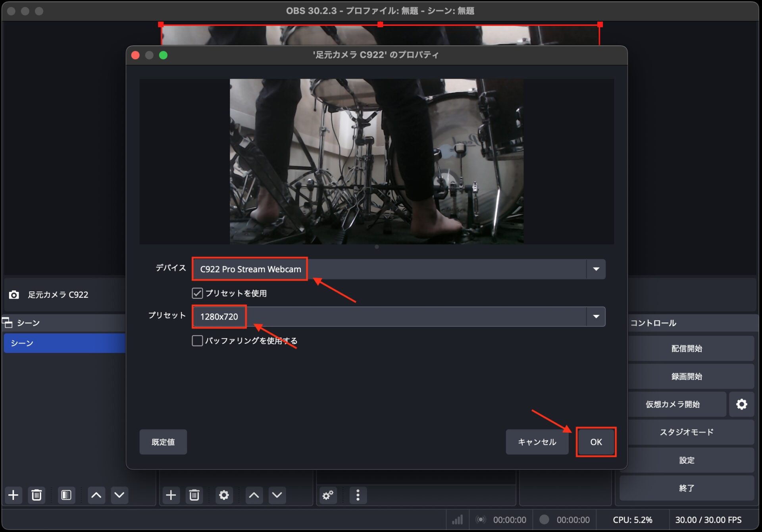This screenshot has width=762, height=532.
Task: Open advanced audio properties gears icon
Action: point(328,495)
